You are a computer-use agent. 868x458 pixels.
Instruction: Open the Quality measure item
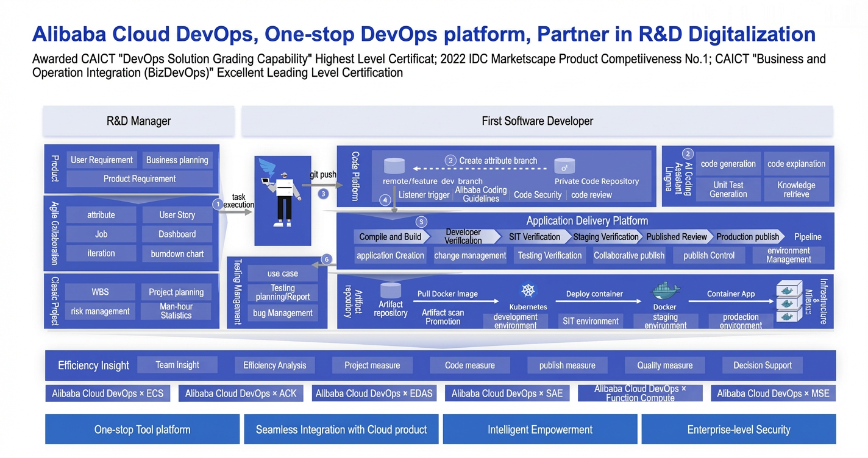point(665,365)
